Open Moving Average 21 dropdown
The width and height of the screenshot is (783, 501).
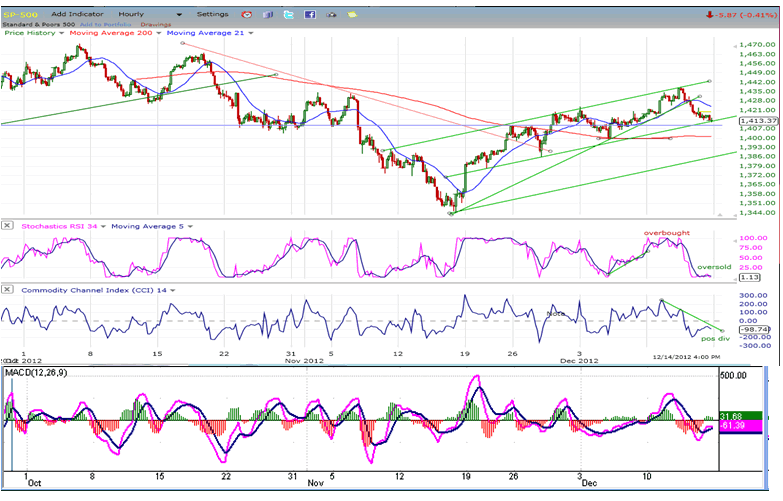coord(249,33)
